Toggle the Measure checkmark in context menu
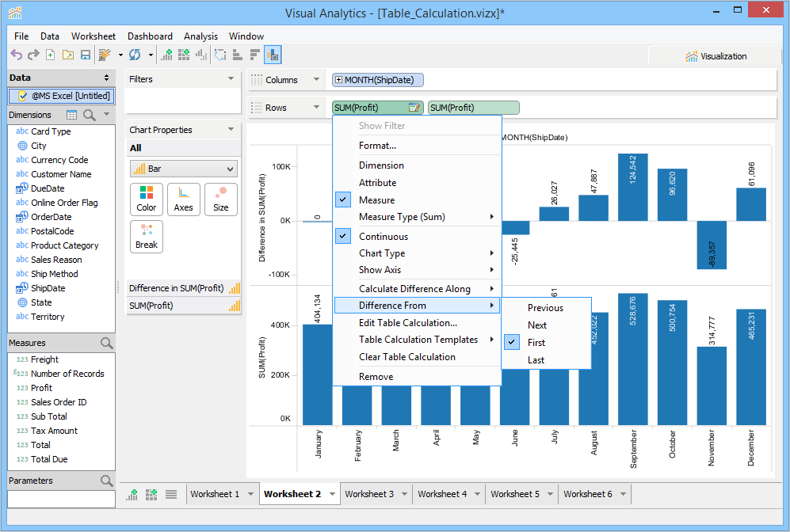Screen dimensions: 790x532 [x=342, y=199]
